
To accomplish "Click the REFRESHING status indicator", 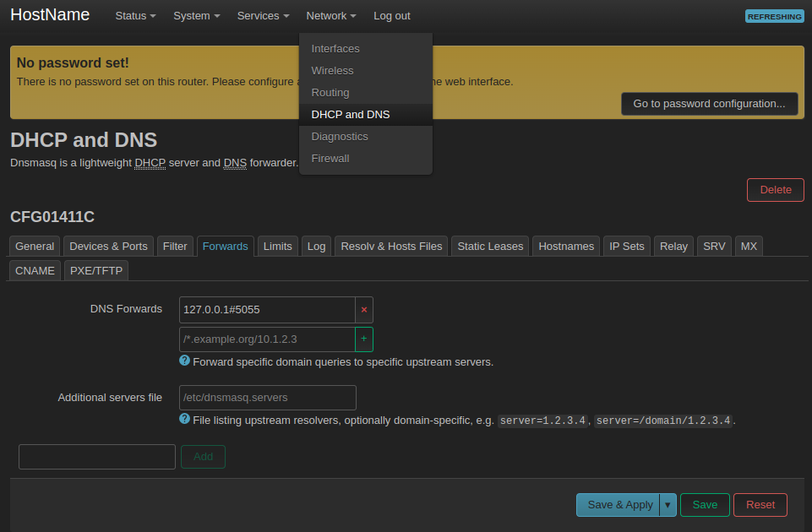I will coord(774,16).
